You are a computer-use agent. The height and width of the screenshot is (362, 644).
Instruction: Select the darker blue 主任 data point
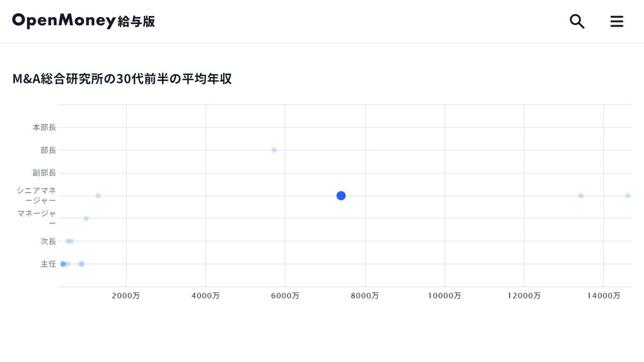pos(63,264)
